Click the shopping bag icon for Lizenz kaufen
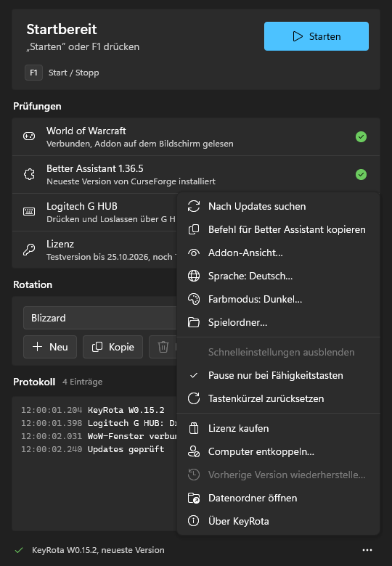Viewport: 392px width, 566px height. click(x=194, y=428)
